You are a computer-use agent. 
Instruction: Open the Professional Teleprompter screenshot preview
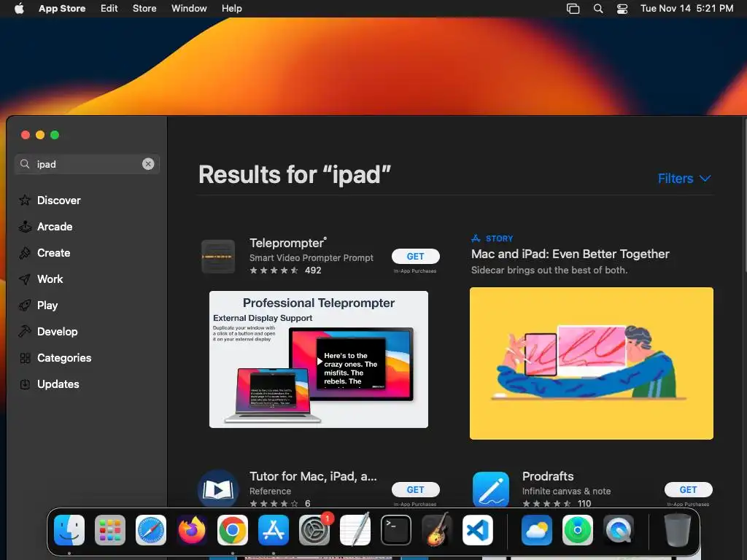tap(318, 359)
